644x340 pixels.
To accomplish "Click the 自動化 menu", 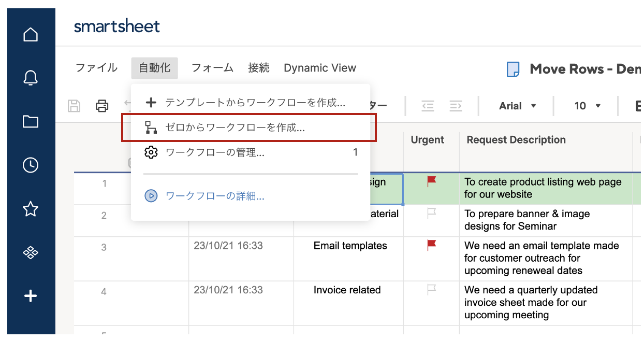I will tap(155, 68).
